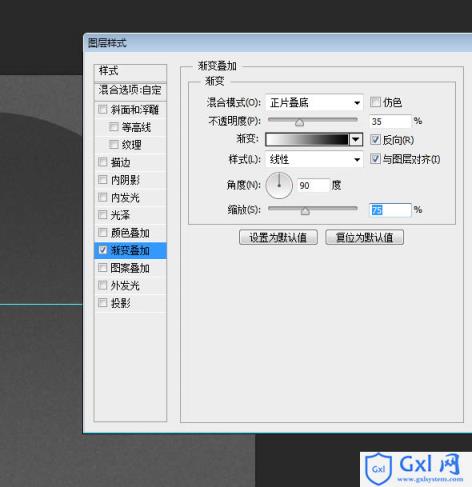Open the gradient picker arrow

click(x=356, y=139)
